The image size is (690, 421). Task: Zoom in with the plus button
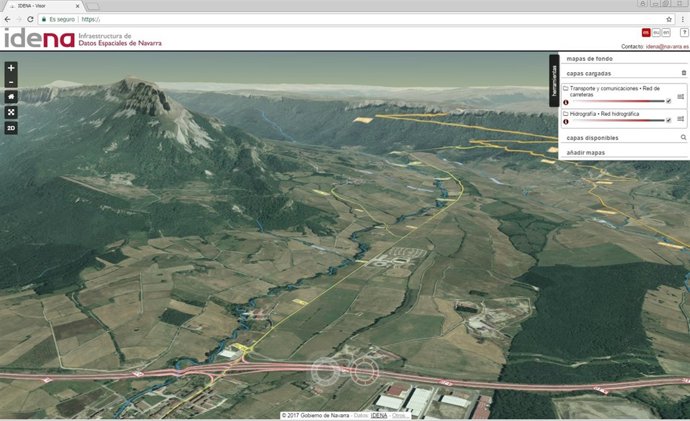(11, 68)
